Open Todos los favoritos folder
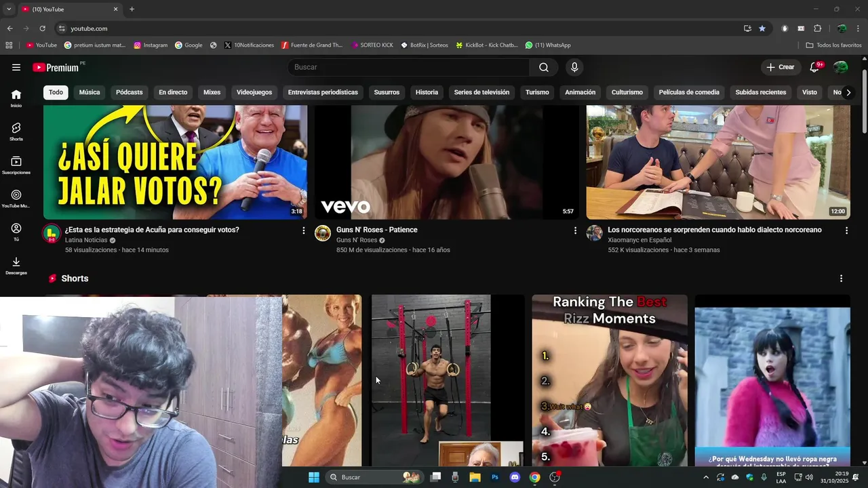 point(833,45)
